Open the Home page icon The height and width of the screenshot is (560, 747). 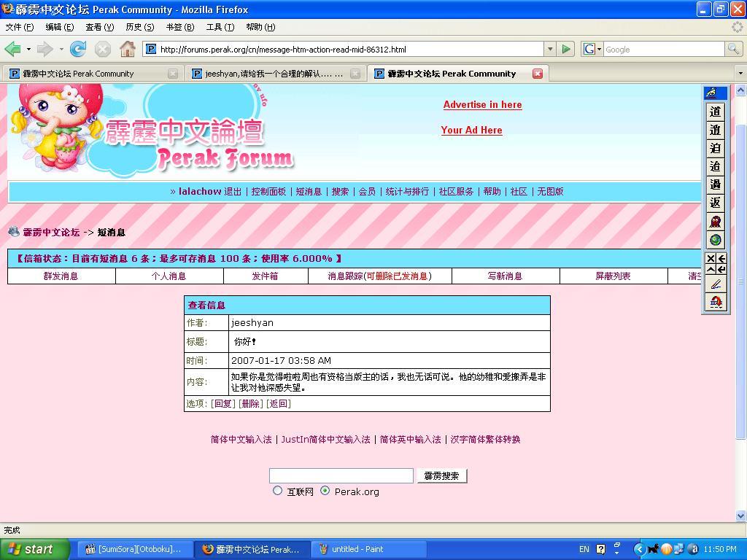click(127, 49)
